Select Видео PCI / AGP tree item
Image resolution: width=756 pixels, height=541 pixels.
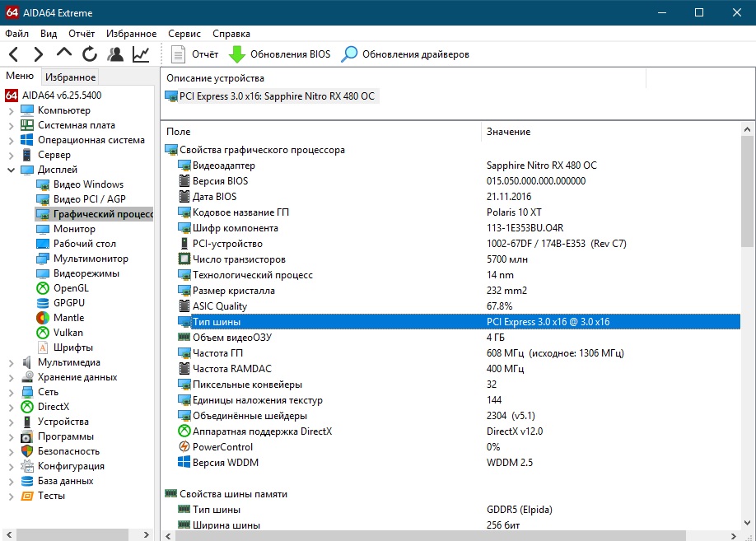point(89,199)
